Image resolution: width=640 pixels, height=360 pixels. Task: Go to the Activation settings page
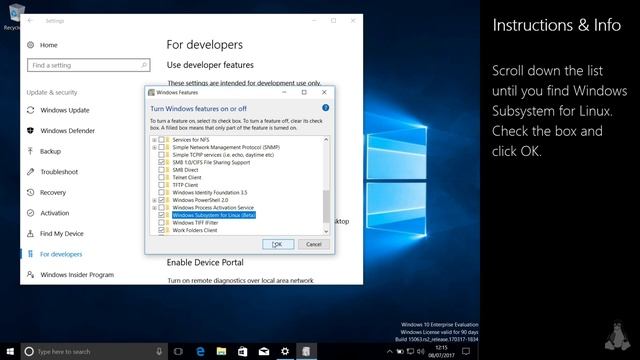pos(54,213)
